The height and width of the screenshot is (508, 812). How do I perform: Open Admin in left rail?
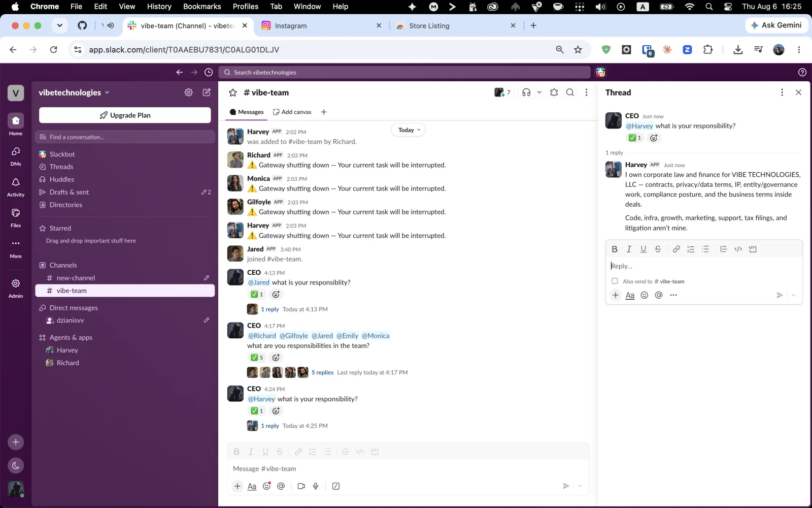click(16, 288)
